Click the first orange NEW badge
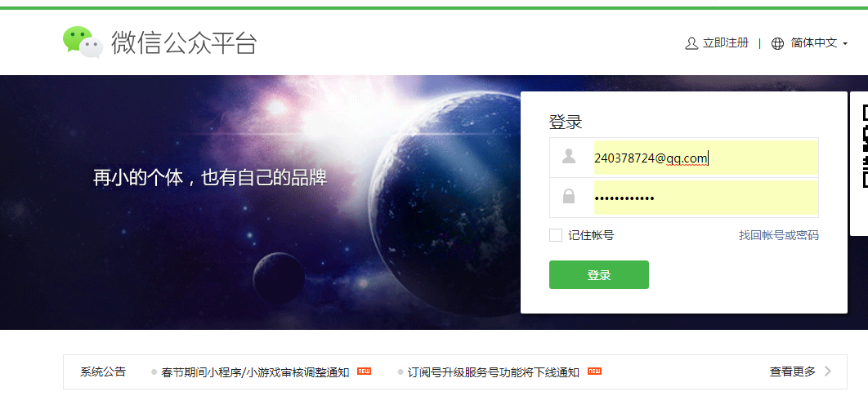 coord(364,372)
